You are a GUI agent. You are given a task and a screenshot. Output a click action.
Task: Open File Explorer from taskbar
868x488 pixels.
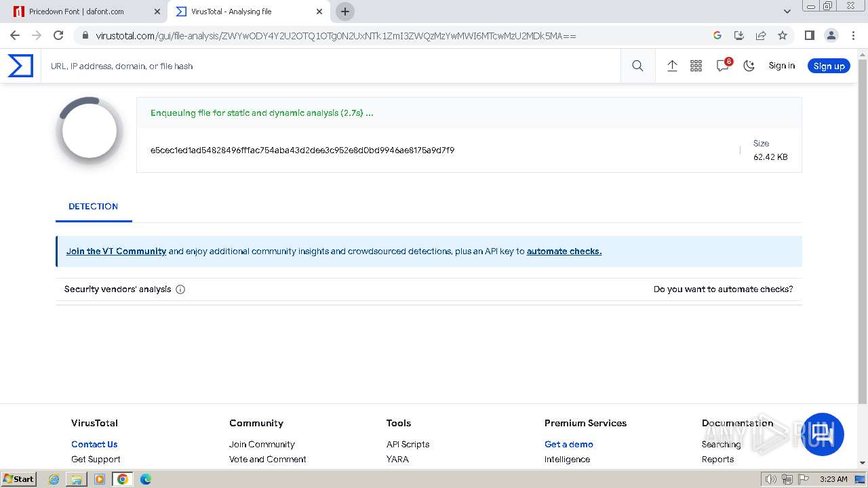[x=77, y=479]
